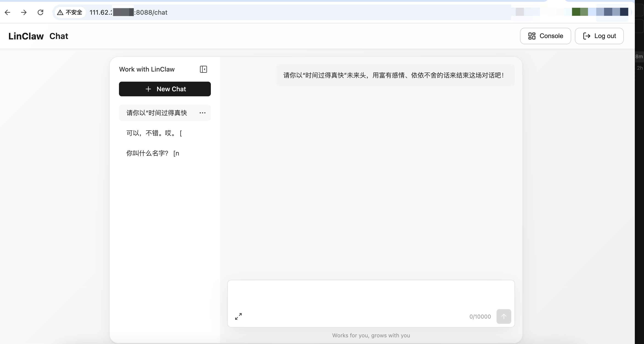The image size is (644, 344).
Task: Click the "不安全" security warning badge
Action: (70, 12)
